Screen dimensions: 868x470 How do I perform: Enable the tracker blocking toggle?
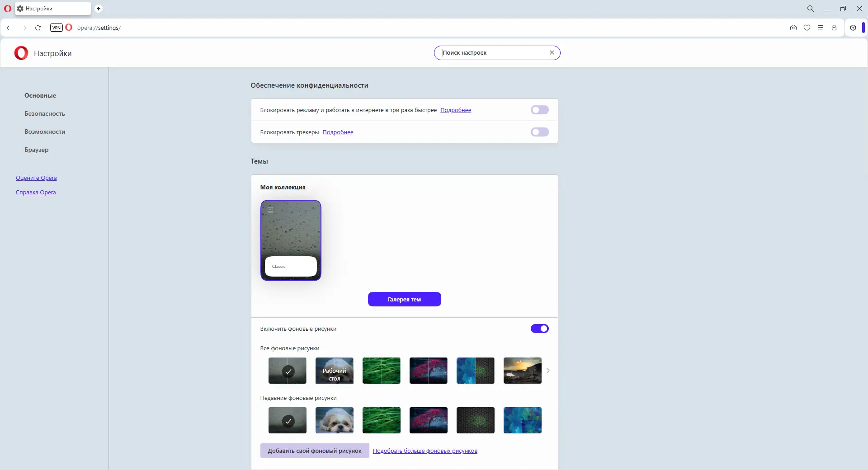[539, 132]
